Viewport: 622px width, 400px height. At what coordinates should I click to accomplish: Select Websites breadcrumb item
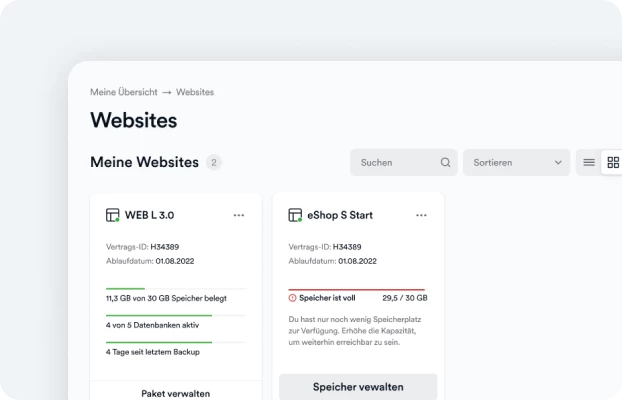click(x=195, y=92)
